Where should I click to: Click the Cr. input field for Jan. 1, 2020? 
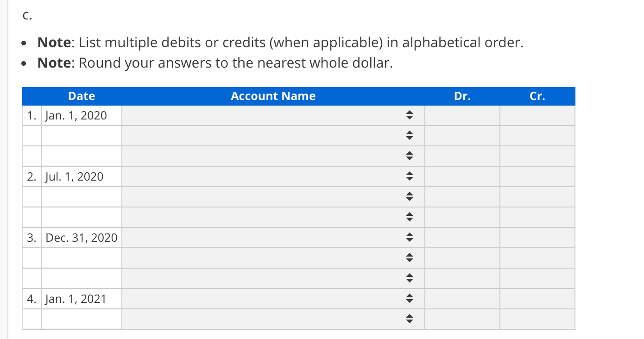[537, 115]
